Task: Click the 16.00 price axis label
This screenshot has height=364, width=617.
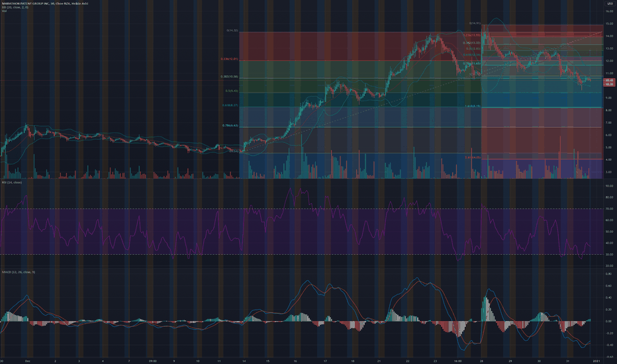Action: (x=610, y=11)
